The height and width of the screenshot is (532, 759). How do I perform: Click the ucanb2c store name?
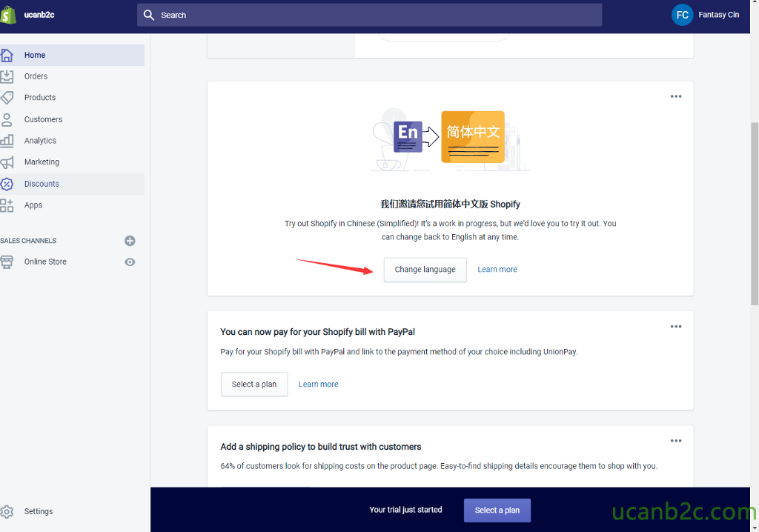[x=39, y=15]
